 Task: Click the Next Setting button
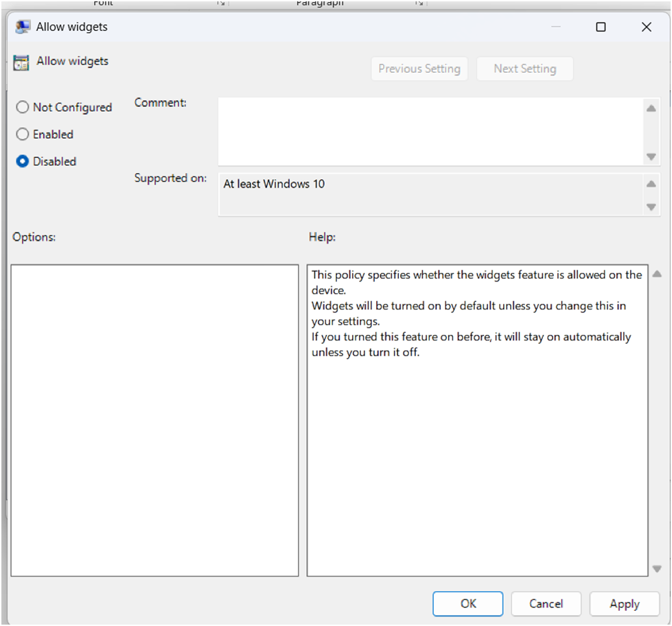(524, 69)
